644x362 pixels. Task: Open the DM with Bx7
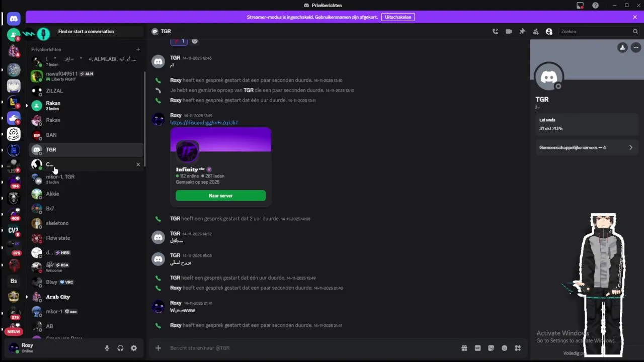click(87, 208)
